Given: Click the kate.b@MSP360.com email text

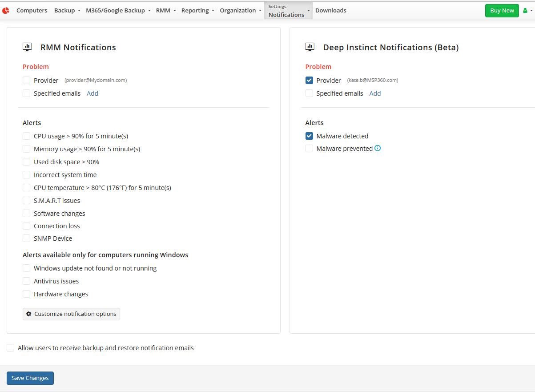Looking at the screenshot, I should tap(373, 81).
